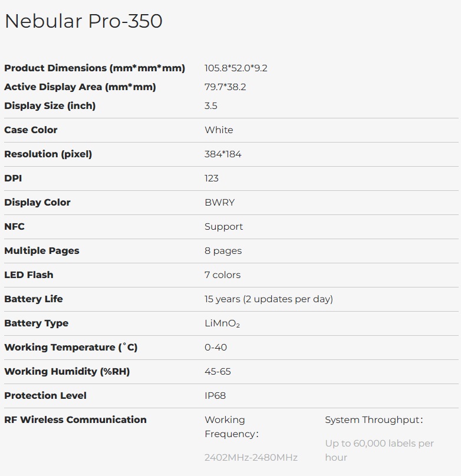Click the Case Color value White
The image size is (461, 476).
[x=219, y=130]
